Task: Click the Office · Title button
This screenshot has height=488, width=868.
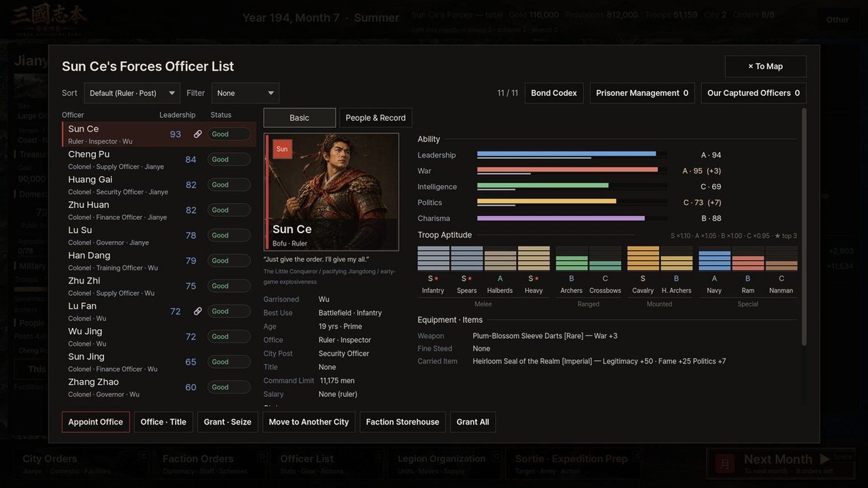Action: pos(163,422)
